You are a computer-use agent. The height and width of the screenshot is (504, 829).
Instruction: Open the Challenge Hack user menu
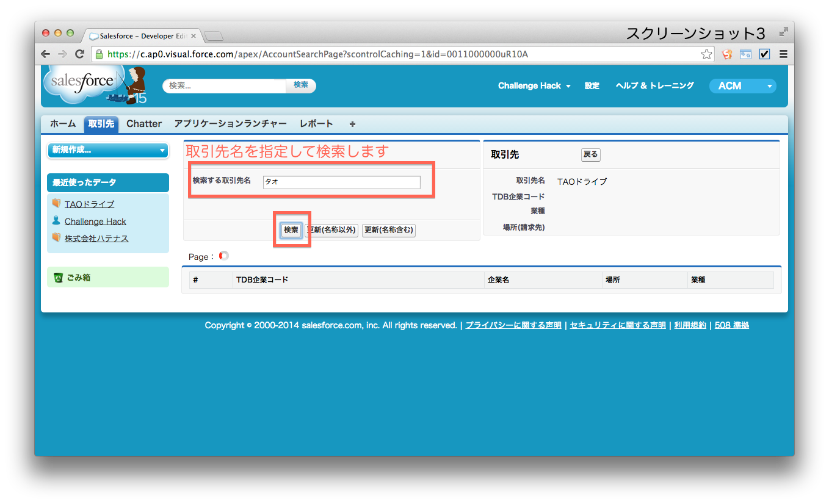pyautogui.click(x=534, y=86)
